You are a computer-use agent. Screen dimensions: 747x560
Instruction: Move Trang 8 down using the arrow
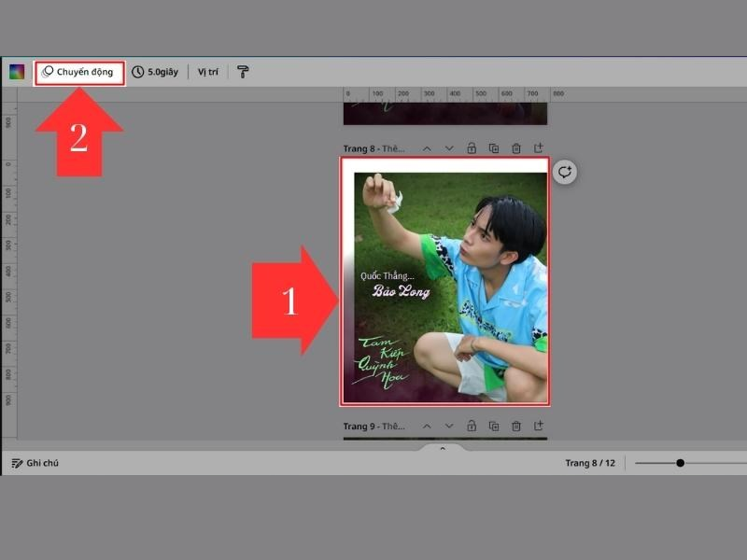tap(448, 148)
